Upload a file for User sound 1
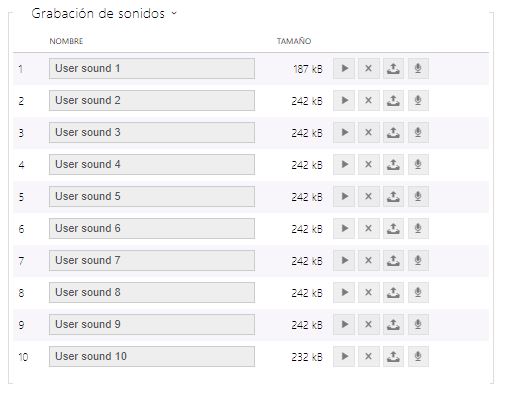This screenshot has height=393, width=515. 393,69
